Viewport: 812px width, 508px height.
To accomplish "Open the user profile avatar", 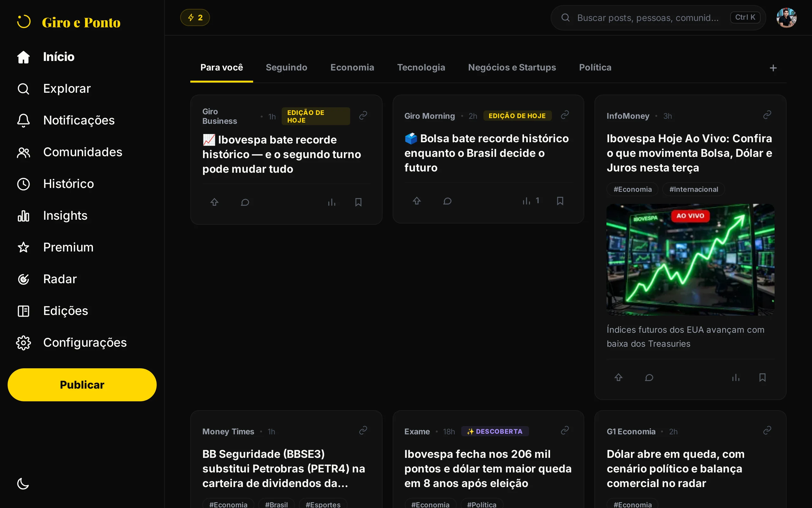I will click(787, 17).
